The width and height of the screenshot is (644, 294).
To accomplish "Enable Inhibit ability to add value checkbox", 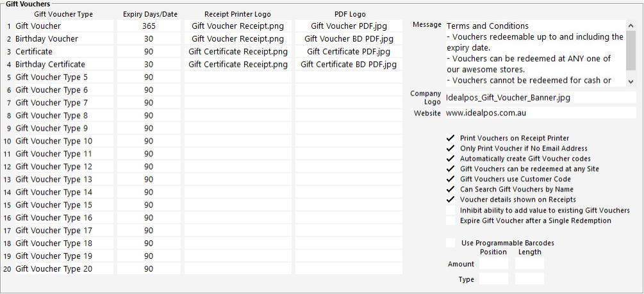I will click(x=450, y=210).
